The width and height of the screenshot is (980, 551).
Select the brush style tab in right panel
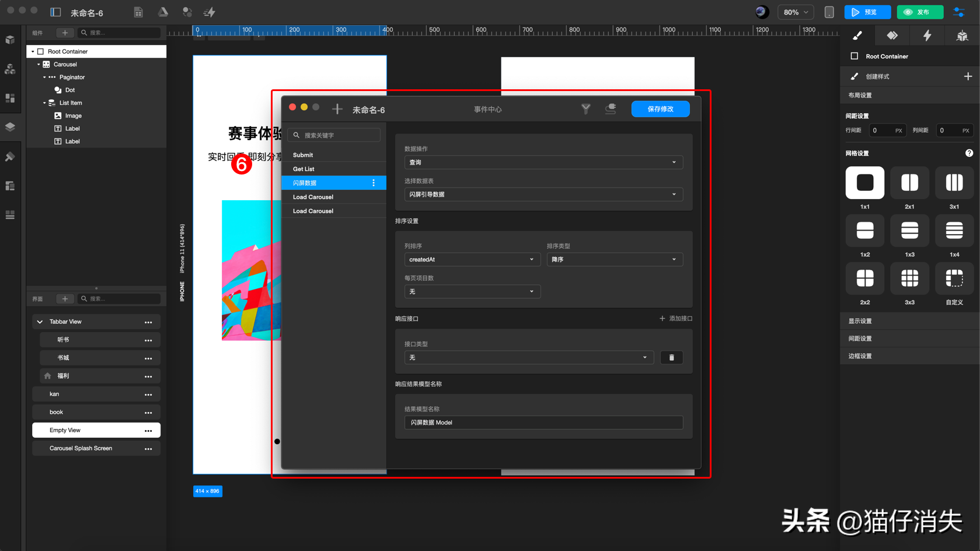coord(857,36)
